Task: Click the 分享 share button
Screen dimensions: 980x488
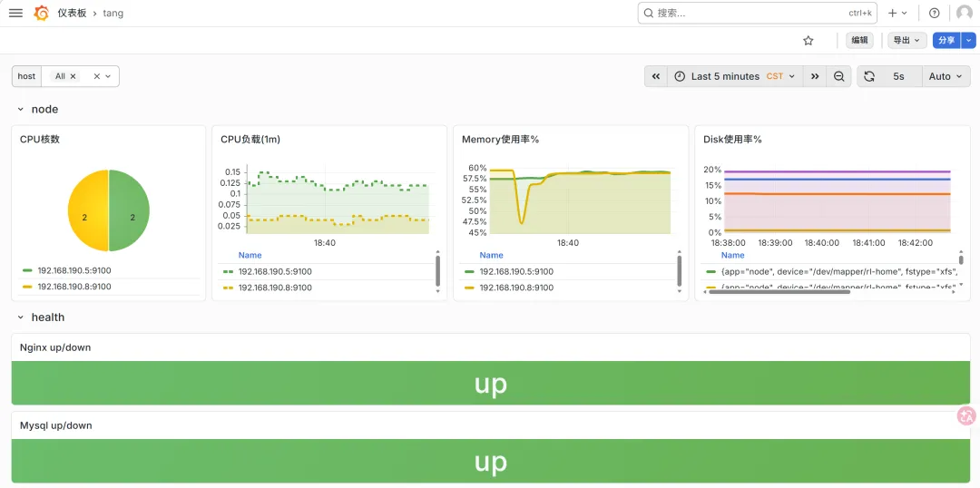Action: [x=946, y=41]
